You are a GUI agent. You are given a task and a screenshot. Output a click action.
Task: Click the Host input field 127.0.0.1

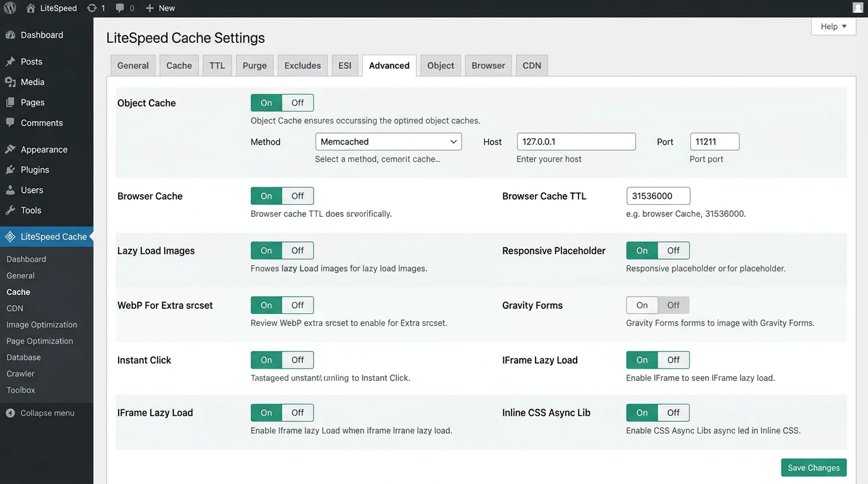click(576, 142)
